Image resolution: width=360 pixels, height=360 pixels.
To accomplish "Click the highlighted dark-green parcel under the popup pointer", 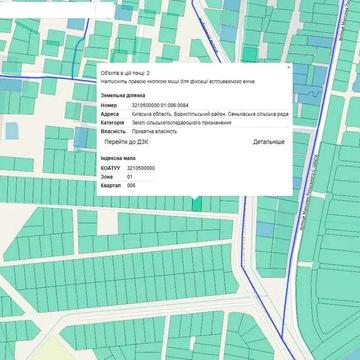I will point(197,204).
